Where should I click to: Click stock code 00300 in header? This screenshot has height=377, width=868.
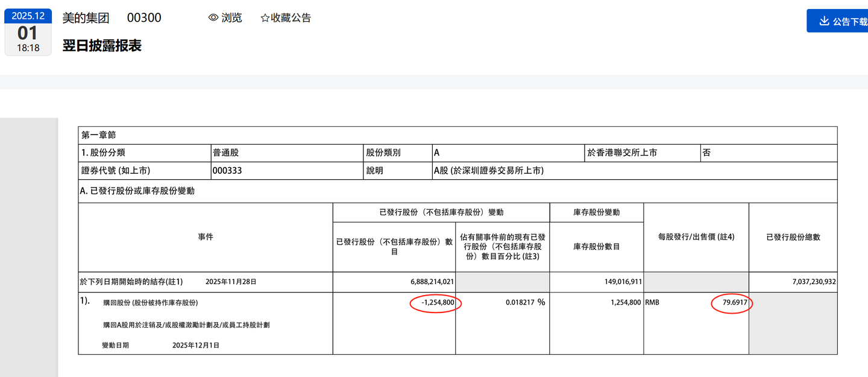(144, 17)
